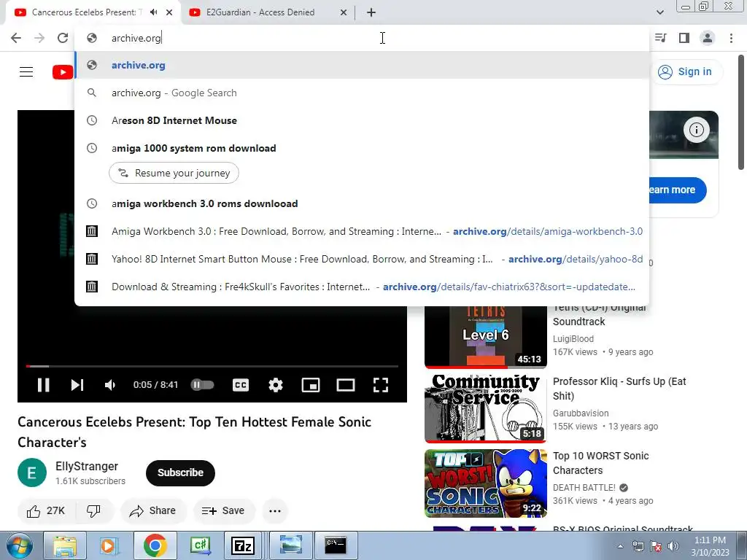Click the page vertical scrollbar
Image resolution: width=747 pixels, height=560 pixels.
click(741, 113)
